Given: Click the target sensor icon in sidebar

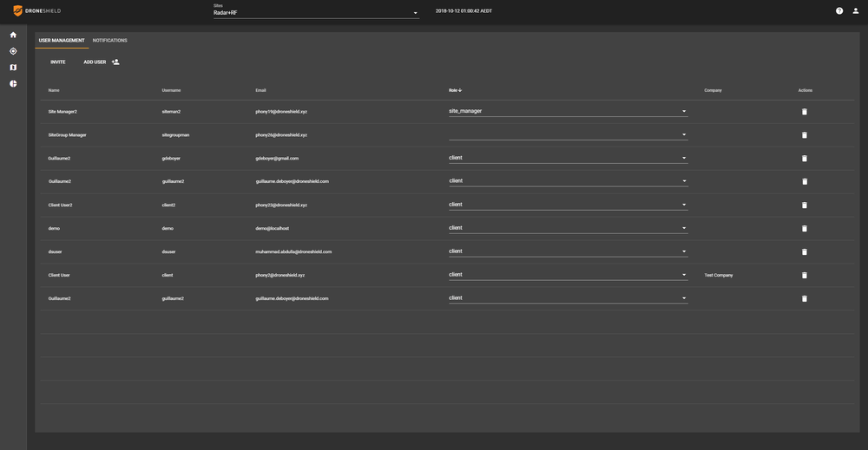Looking at the screenshot, I should 13,51.
